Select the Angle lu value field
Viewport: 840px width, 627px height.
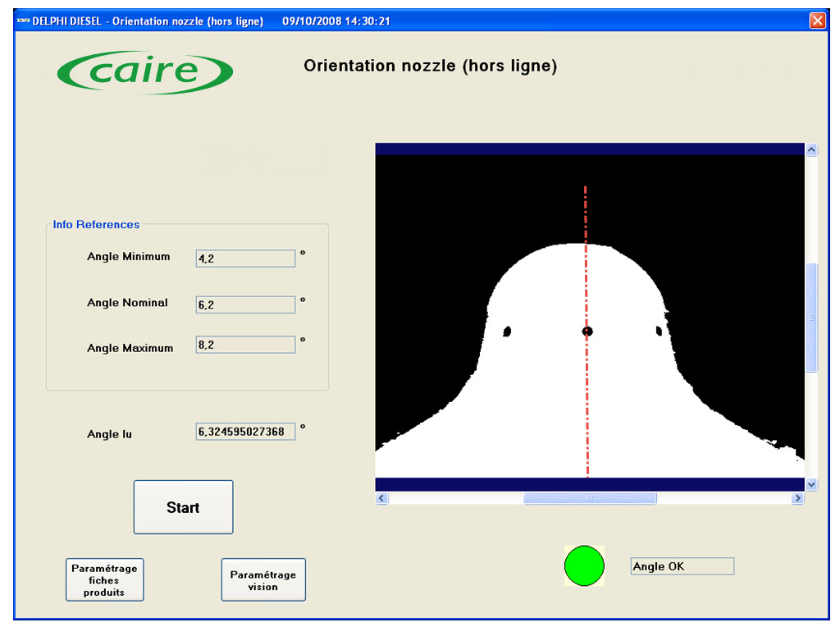(245, 432)
